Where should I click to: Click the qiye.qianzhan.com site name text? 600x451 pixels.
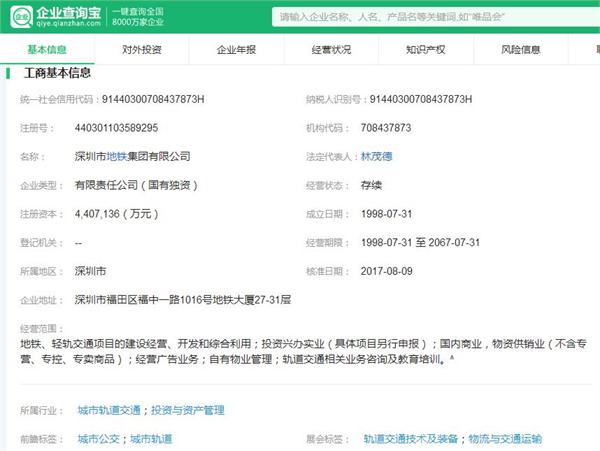(x=68, y=24)
